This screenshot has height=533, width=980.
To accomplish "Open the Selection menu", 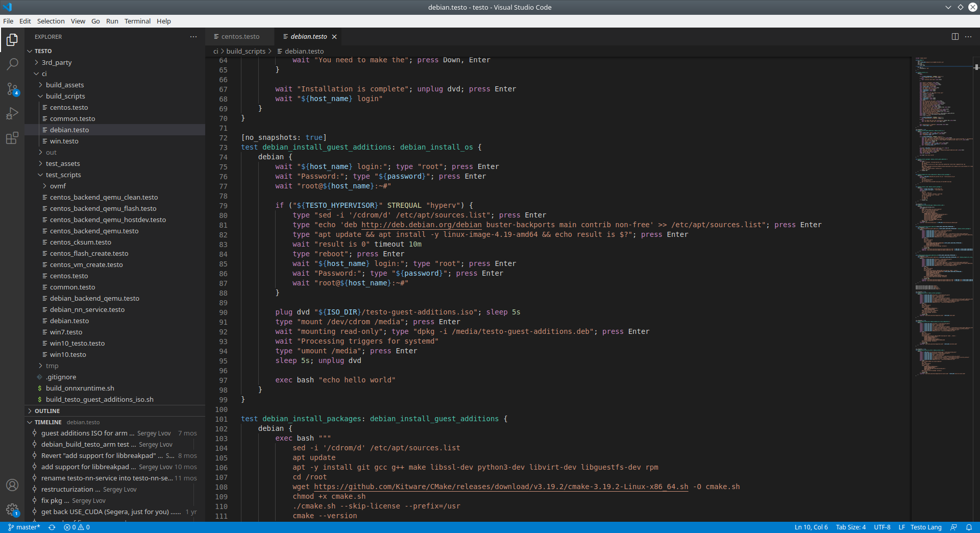I will [x=51, y=21].
